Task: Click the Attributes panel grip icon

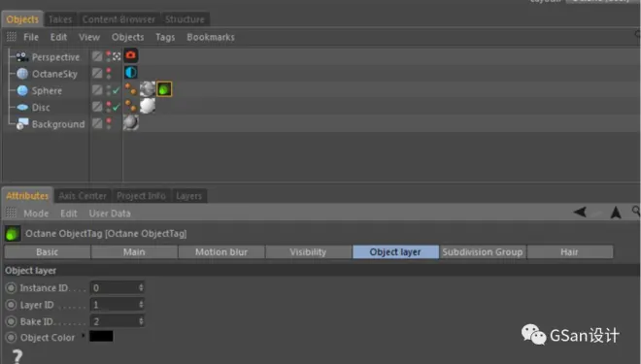Action: [x=11, y=213]
